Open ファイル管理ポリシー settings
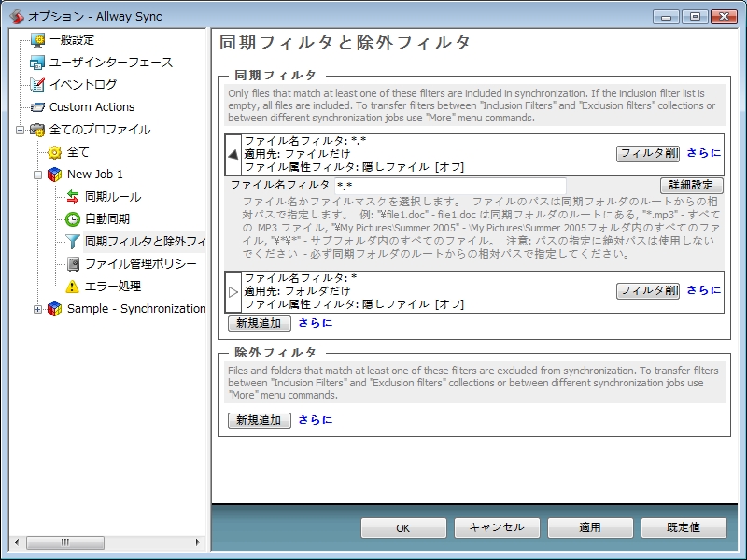 (141, 264)
